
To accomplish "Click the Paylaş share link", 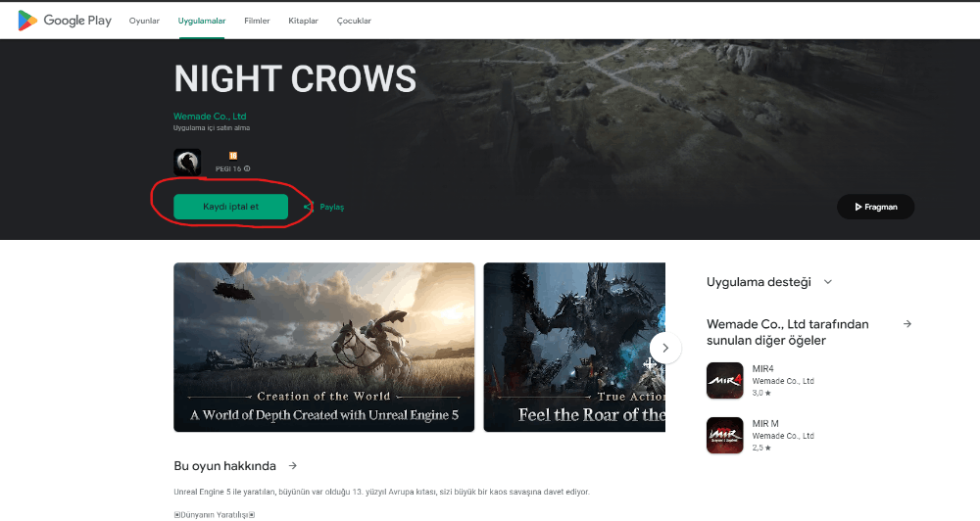I will 332,207.
